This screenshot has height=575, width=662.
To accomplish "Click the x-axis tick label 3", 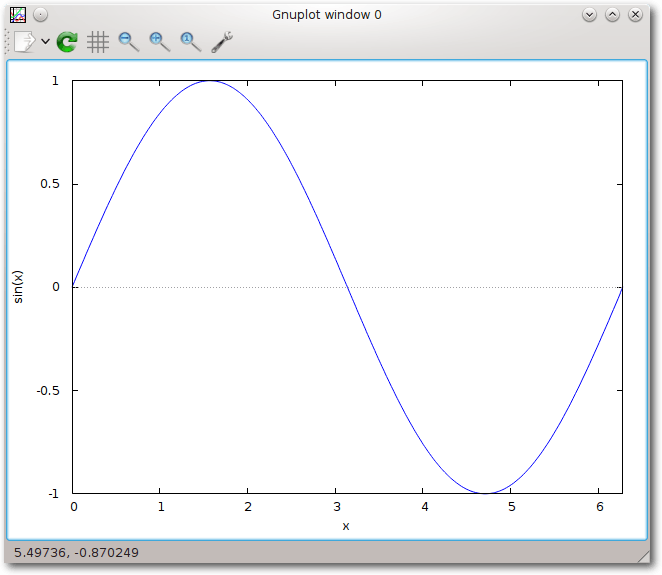I will pos(336,507).
